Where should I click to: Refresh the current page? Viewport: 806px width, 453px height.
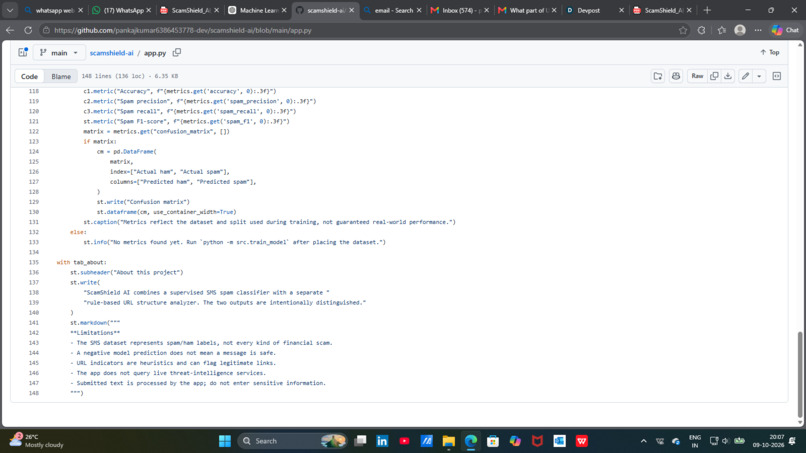pos(28,30)
